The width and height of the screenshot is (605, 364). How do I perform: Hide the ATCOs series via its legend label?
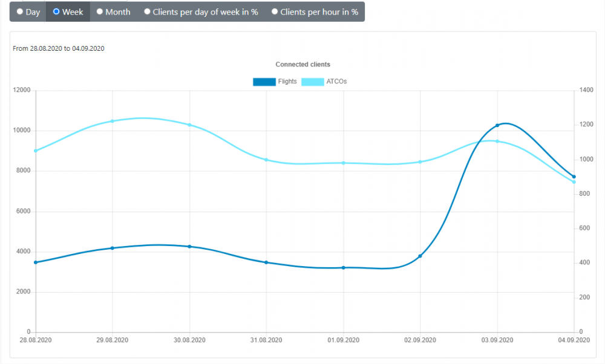336,82
